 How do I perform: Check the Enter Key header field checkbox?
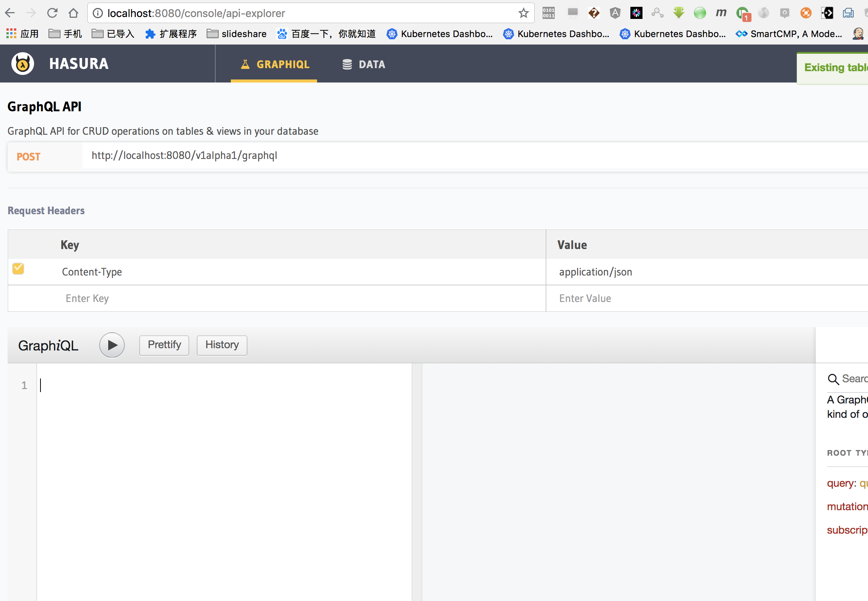[18, 298]
